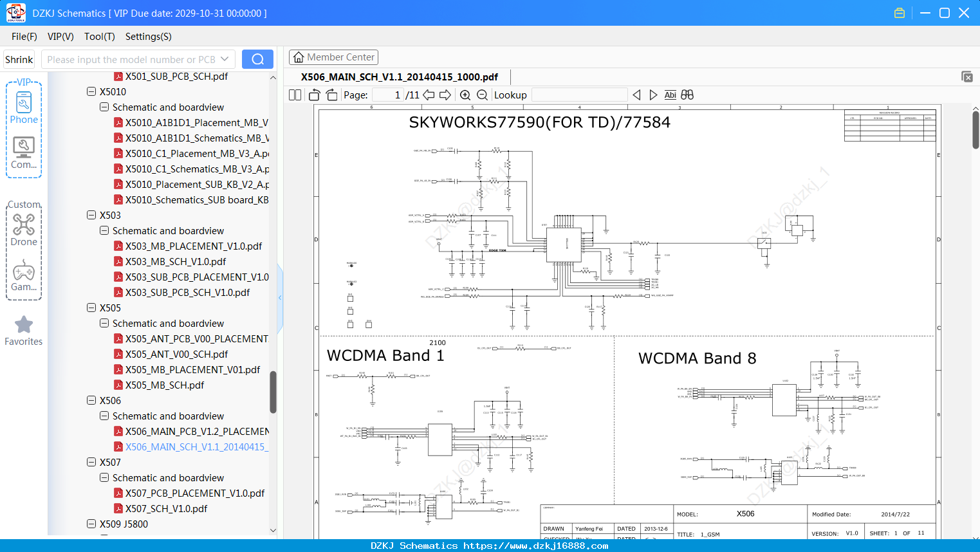Go to next page arrow

pos(445,95)
